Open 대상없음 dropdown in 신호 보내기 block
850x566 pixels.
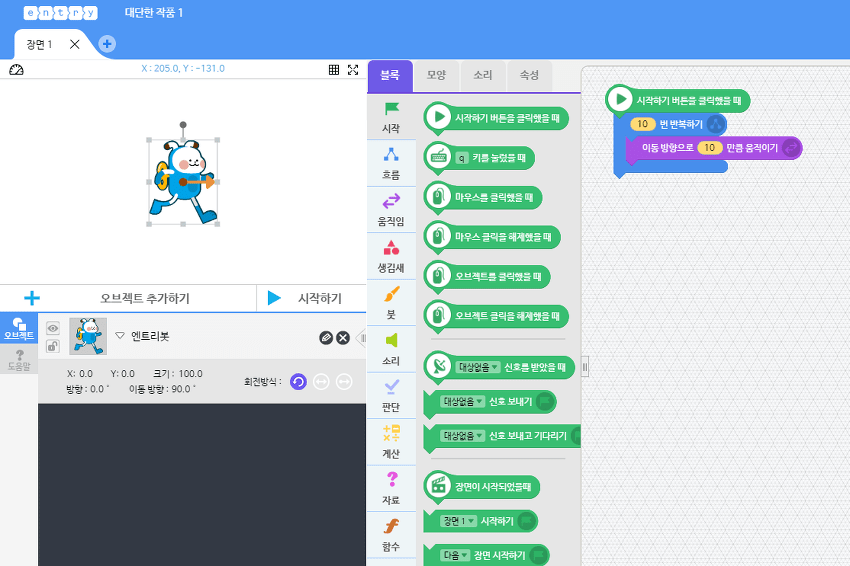pos(462,401)
